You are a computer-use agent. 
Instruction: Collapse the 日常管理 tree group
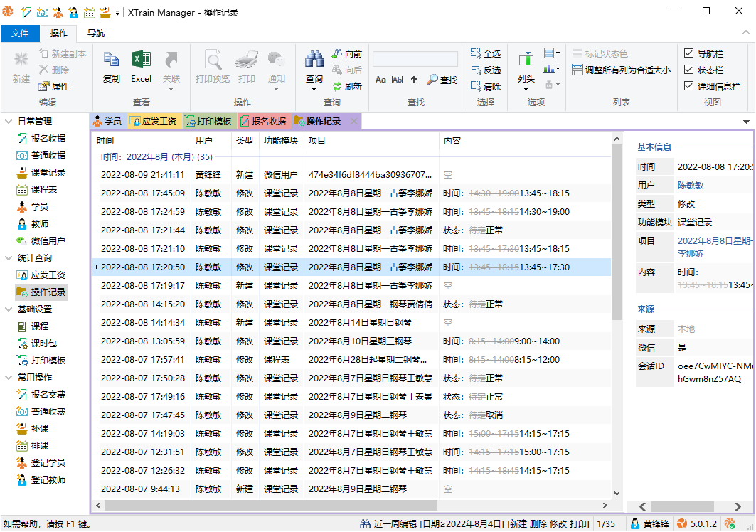9,121
